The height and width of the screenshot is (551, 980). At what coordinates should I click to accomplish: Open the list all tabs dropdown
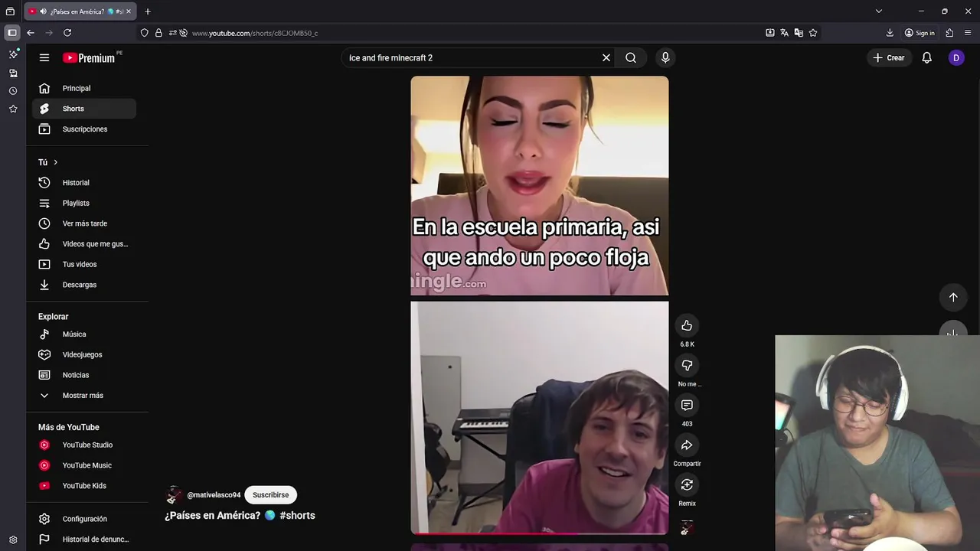[879, 11]
